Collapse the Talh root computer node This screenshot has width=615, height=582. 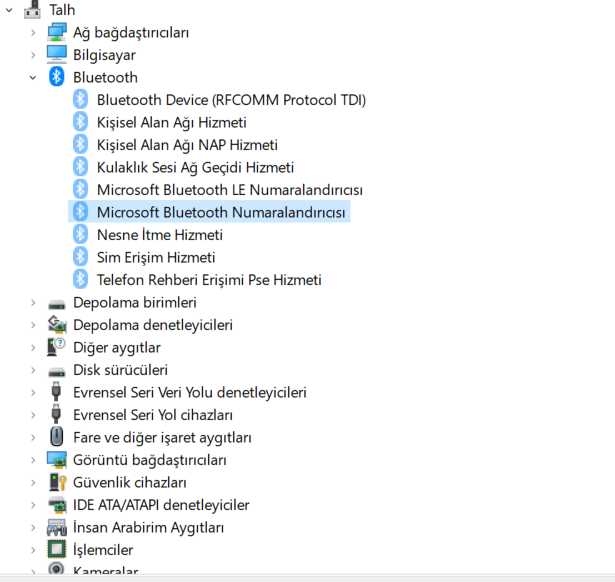pos(9,10)
